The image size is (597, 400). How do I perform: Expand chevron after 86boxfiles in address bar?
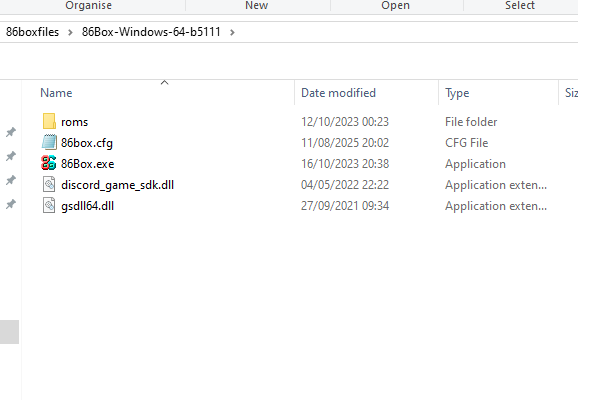tap(70, 32)
